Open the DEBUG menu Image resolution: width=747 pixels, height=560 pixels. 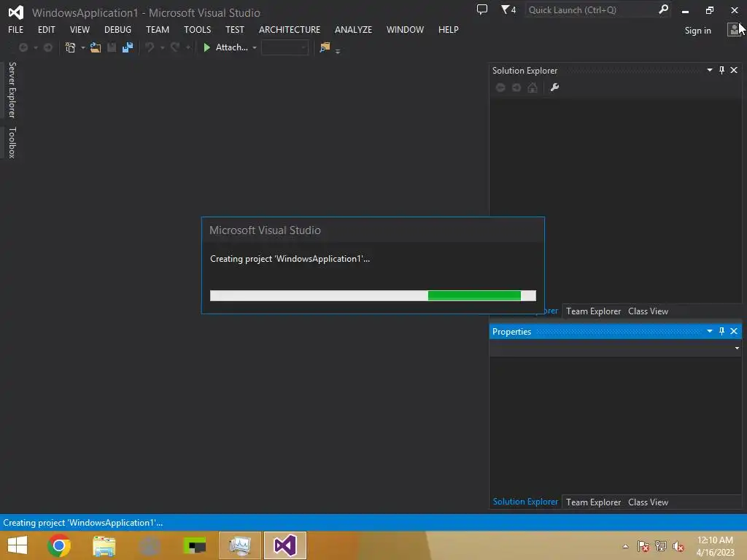[x=117, y=29]
